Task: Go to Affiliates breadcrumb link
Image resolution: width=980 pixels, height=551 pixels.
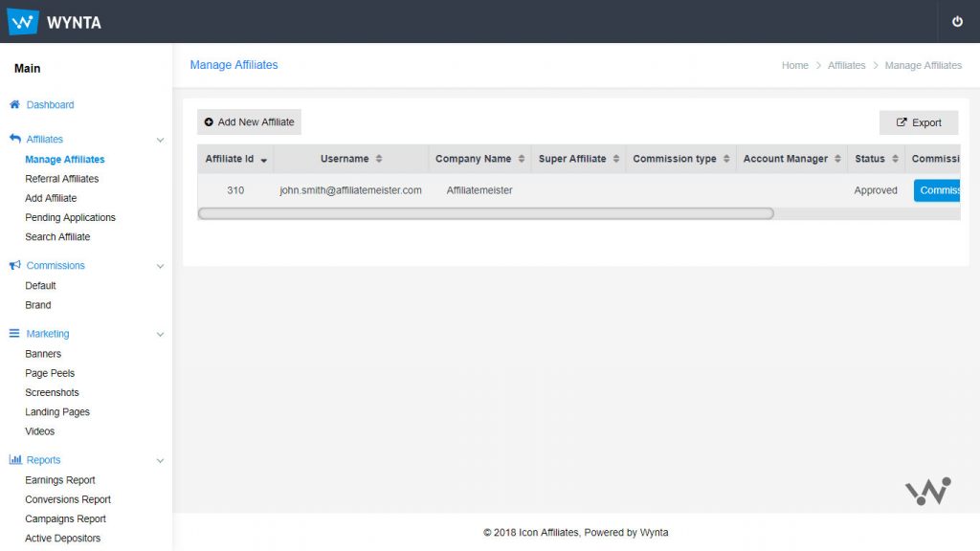Action: [846, 66]
